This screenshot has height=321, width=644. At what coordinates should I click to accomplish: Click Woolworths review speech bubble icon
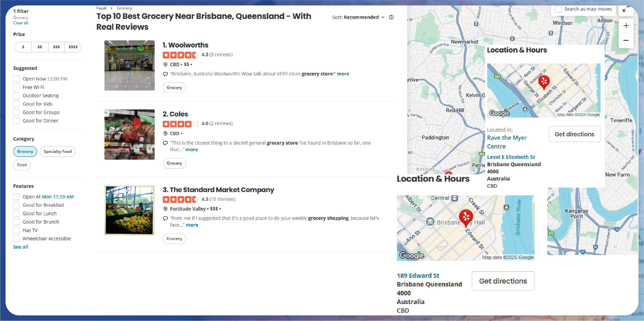165,74
